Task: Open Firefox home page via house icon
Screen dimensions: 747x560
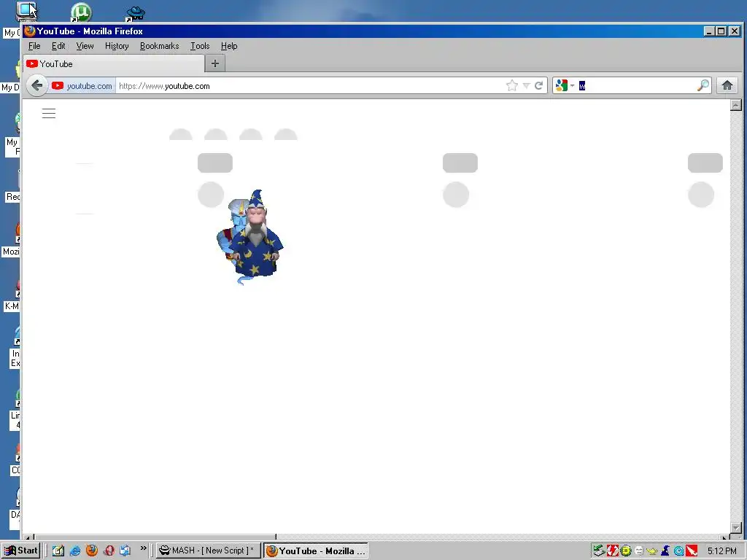Action: point(727,86)
